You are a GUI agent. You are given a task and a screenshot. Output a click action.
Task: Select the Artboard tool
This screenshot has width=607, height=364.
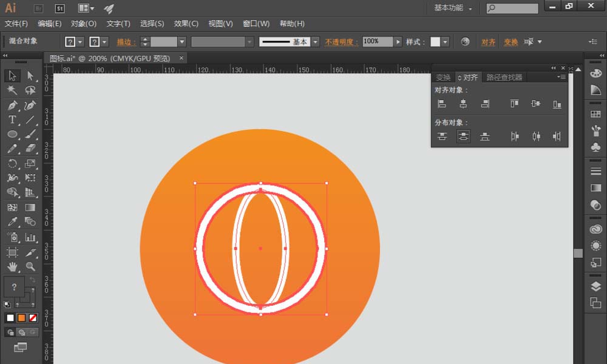coord(12,252)
